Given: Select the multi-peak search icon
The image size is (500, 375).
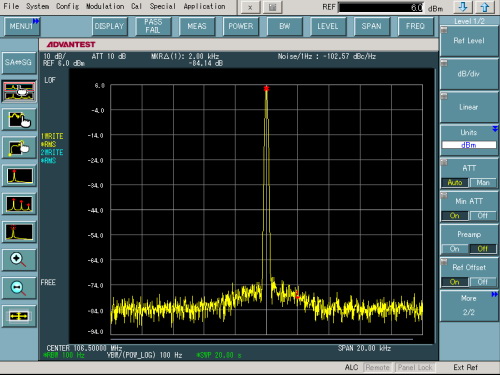Looking at the screenshot, I should 20,204.
